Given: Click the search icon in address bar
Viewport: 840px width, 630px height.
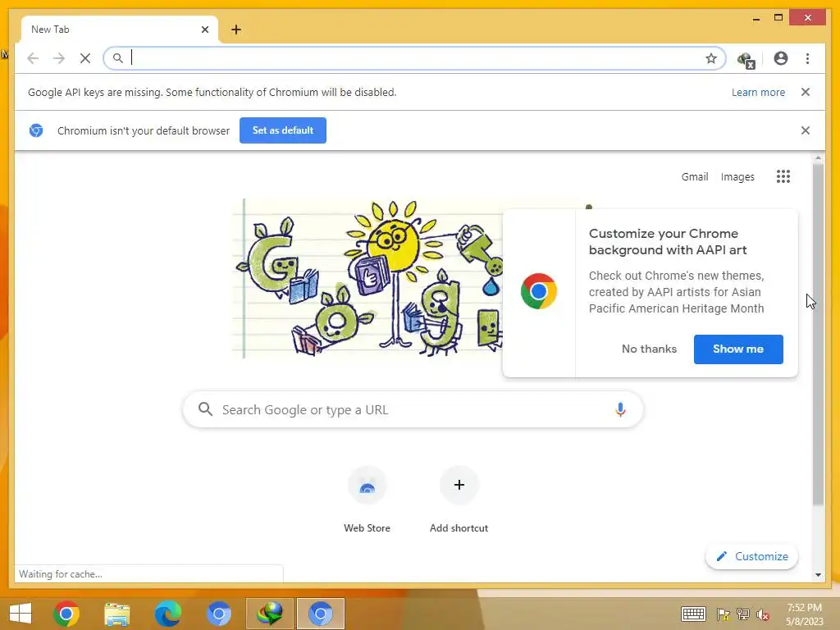Looking at the screenshot, I should 118,58.
